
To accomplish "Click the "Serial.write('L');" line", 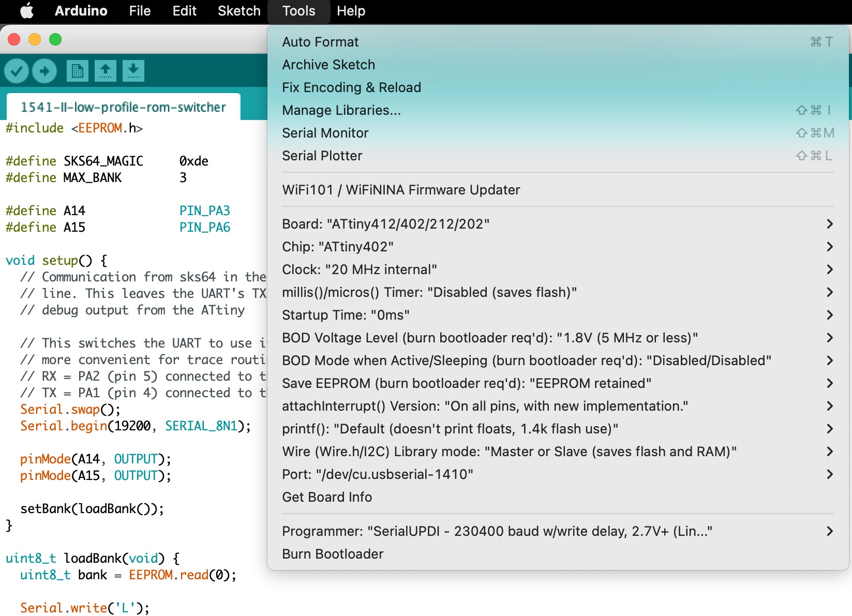I will pos(85,608).
